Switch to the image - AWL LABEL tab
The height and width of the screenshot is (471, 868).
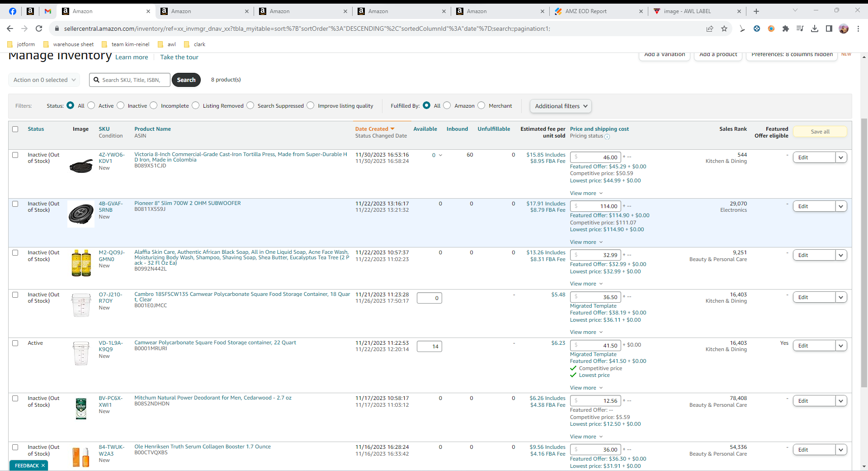coord(698,11)
